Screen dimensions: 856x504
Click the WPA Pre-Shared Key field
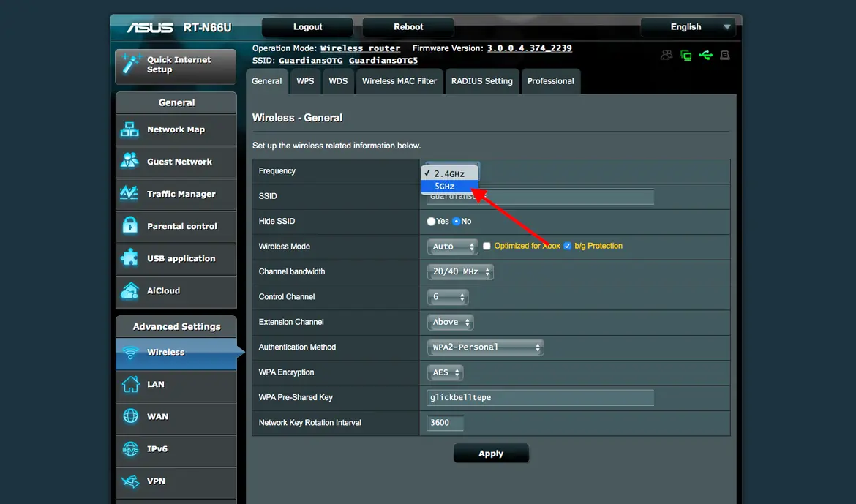(x=540, y=397)
